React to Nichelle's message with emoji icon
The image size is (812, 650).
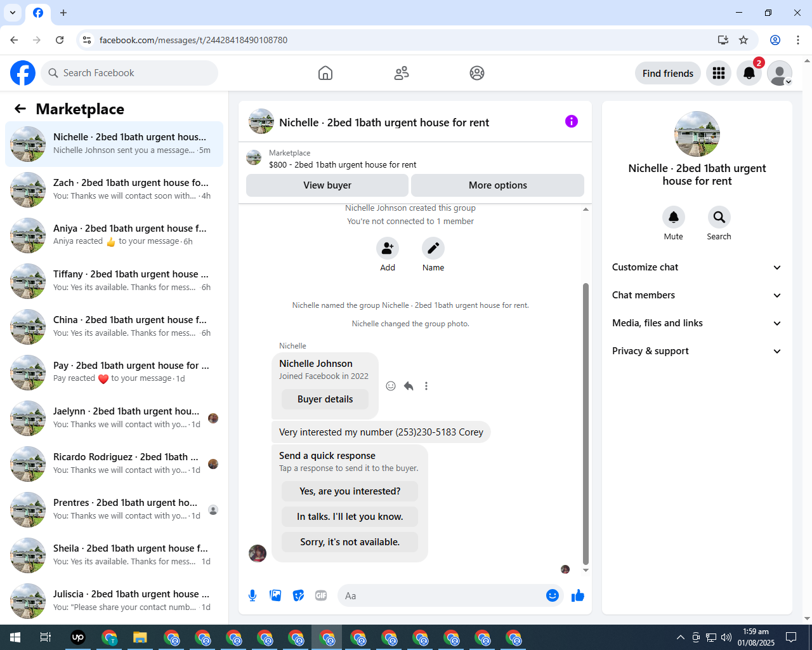pyautogui.click(x=391, y=386)
